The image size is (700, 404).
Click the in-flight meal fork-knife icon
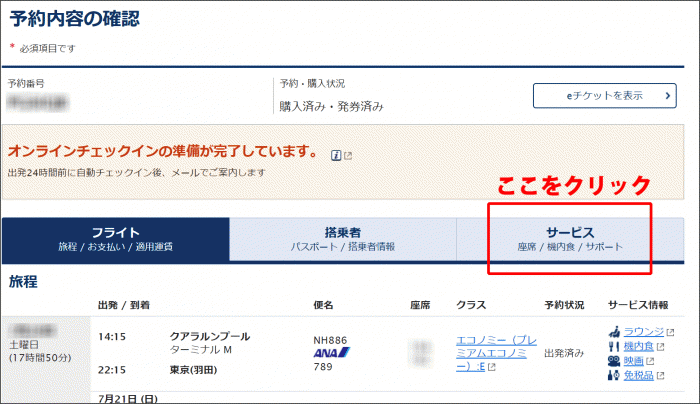point(615,347)
